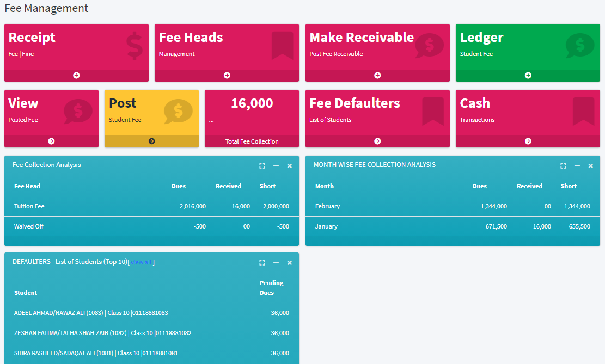Click the arrow icon on Receipt card
Screen dimensions: 605x364
click(x=76, y=76)
